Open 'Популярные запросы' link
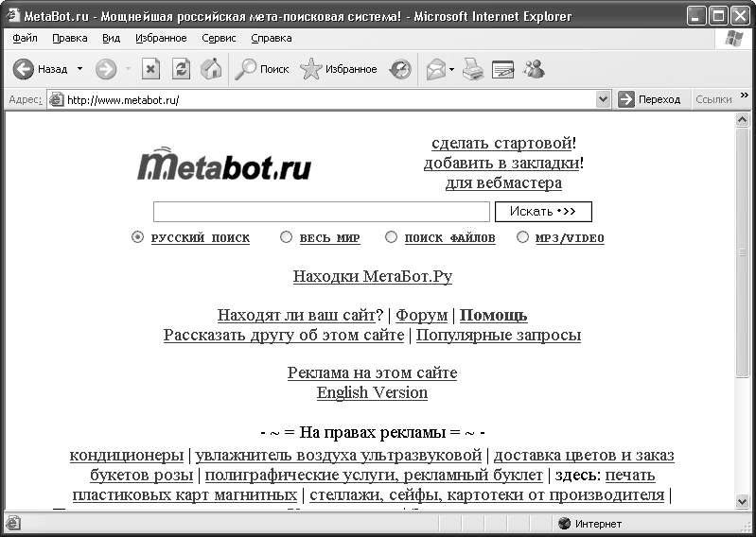Image resolution: width=756 pixels, height=537 pixels. (x=499, y=335)
